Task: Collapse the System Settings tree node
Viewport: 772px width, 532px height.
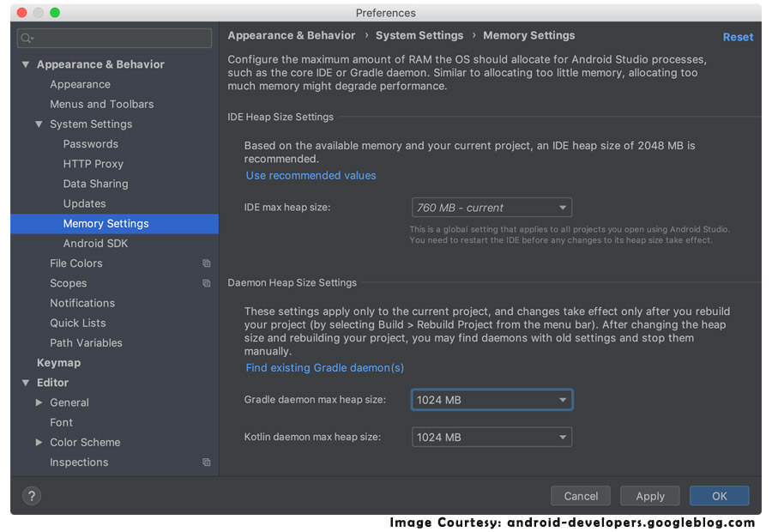Action: pos(39,124)
